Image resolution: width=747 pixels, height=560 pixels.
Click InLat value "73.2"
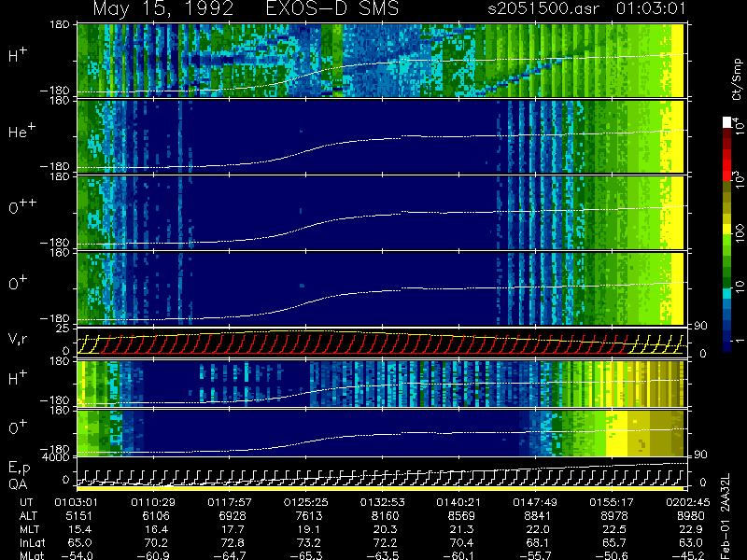[310, 542]
